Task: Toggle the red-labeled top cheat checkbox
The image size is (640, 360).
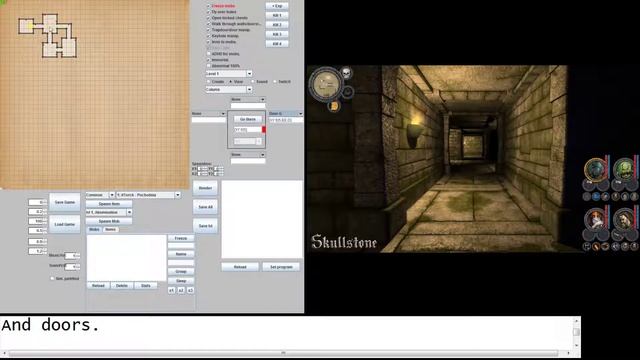Action: (x=209, y=6)
